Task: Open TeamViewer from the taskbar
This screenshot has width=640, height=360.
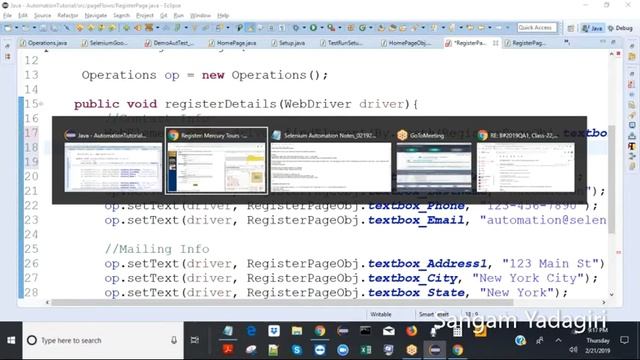Action: pyautogui.click(x=320, y=350)
